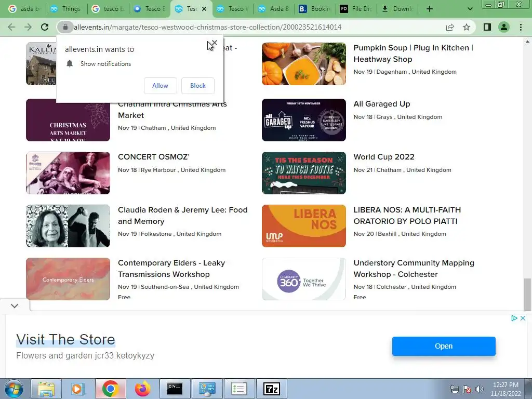Close the ad with X icon

point(523,318)
